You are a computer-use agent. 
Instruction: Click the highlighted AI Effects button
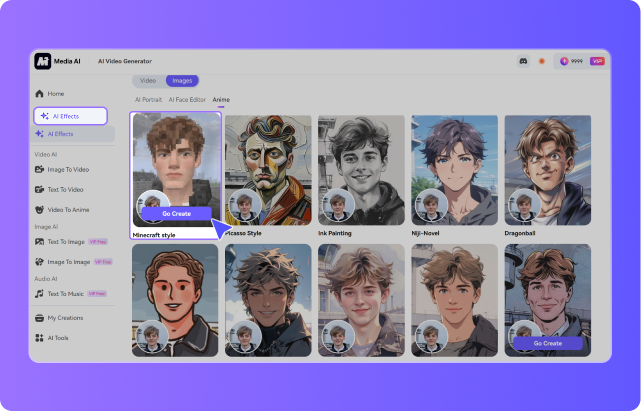tap(70, 116)
